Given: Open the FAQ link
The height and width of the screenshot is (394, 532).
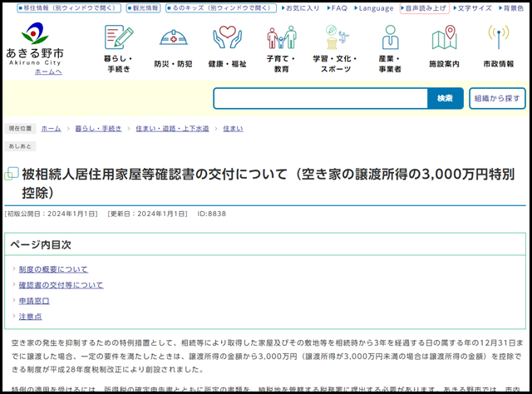Looking at the screenshot, I should click(x=337, y=8).
